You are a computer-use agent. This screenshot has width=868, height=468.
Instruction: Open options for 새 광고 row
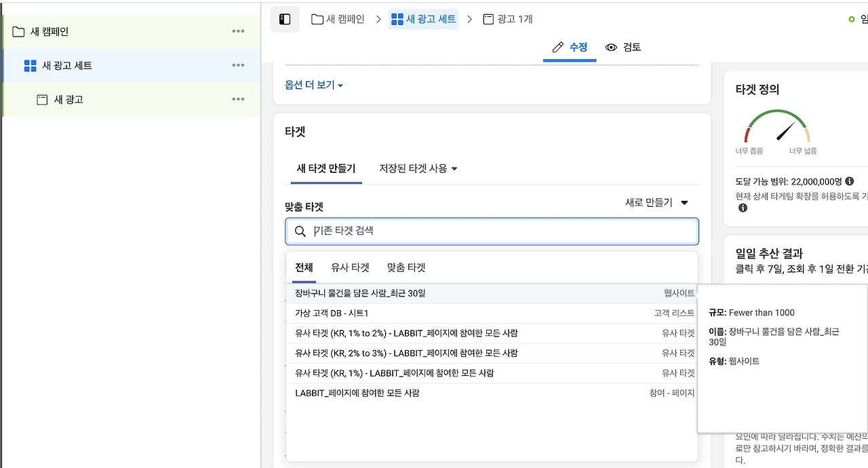coord(238,99)
